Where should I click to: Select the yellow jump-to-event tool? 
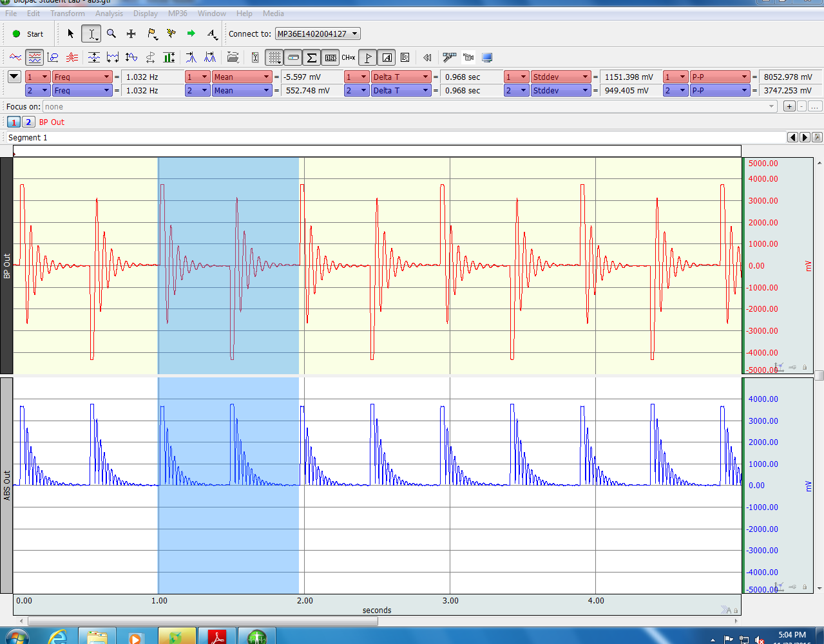pos(171,33)
